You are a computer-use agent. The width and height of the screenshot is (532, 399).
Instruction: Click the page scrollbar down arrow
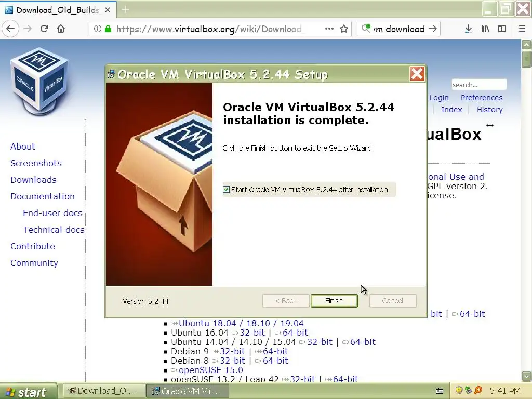pyautogui.click(x=526, y=376)
